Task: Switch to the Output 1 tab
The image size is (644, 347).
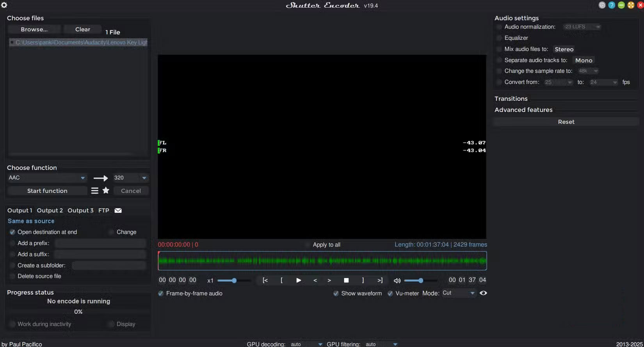Action: click(x=20, y=211)
